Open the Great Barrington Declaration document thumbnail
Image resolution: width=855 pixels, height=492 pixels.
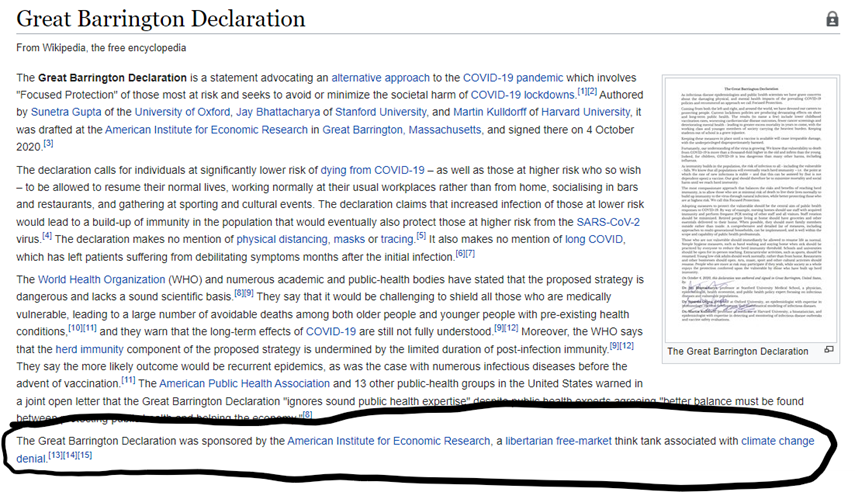(751, 209)
